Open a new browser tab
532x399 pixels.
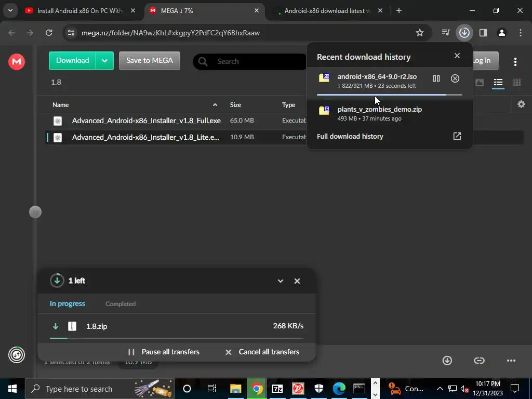click(x=399, y=10)
